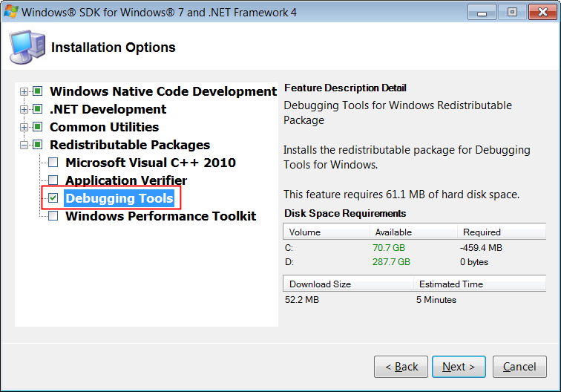Expand the Common Utilities tree node
This screenshot has height=392, width=561.
(24, 127)
